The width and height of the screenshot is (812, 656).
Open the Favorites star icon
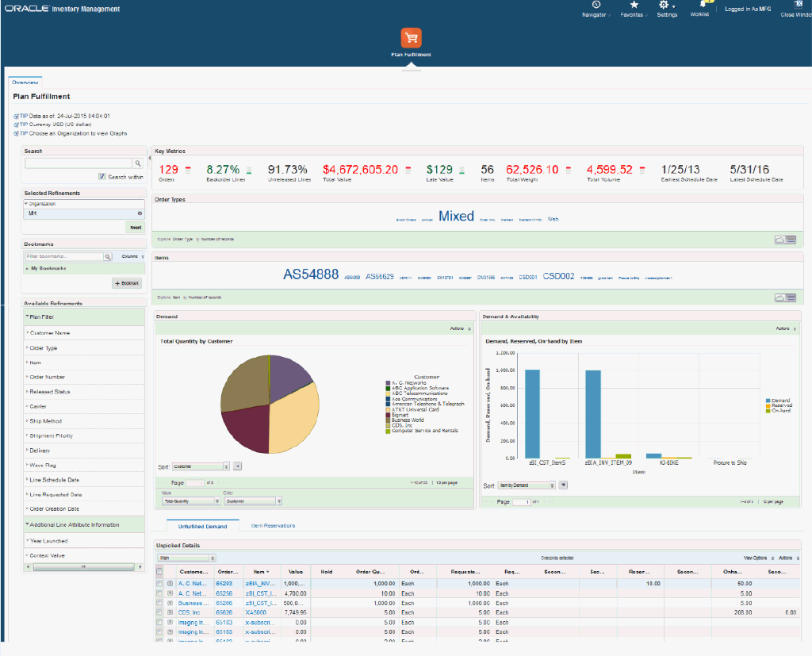[x=634, y=5]
